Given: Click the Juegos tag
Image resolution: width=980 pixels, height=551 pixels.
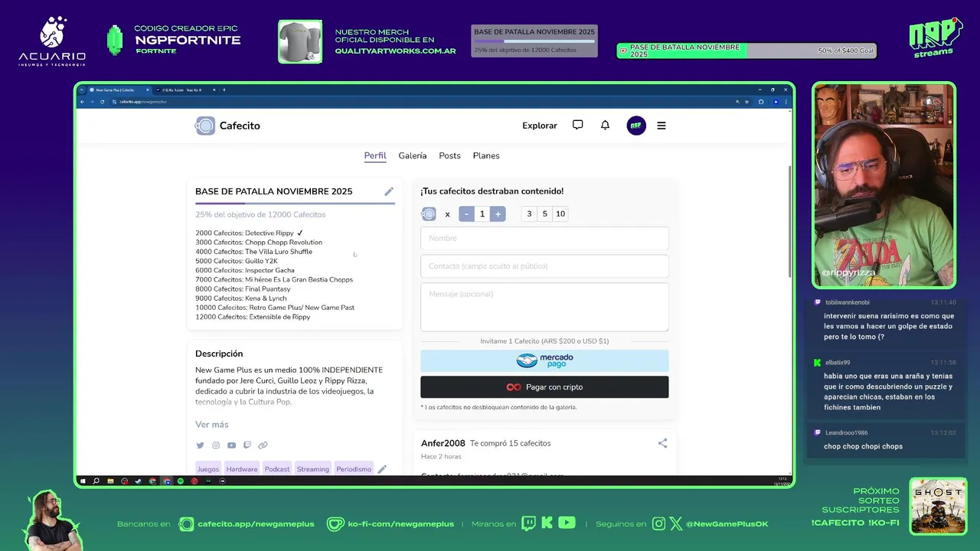Looking at the screenshot, I should tap(207, 469).
